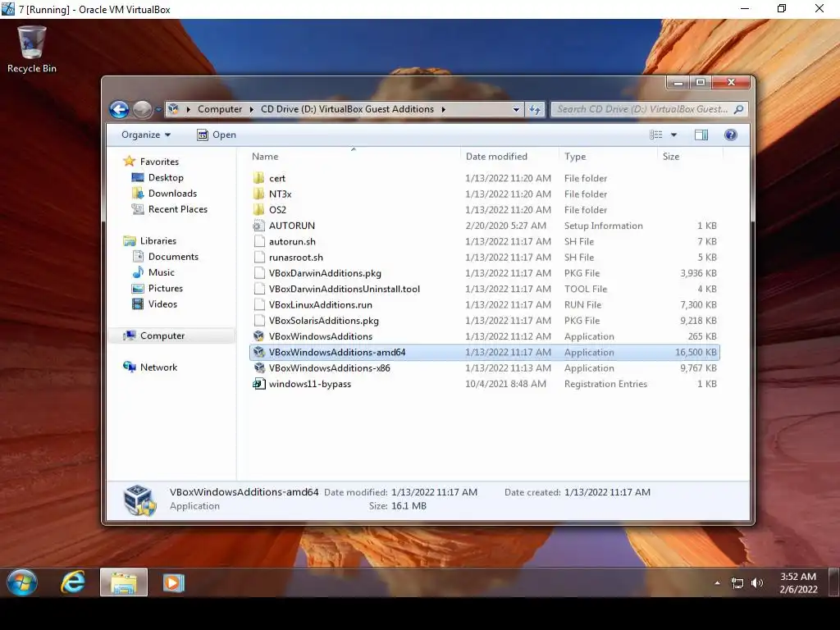Launch Internet Explorer from taskbar
The width and height of the screenshot is (840, 630).
(73, 582)
